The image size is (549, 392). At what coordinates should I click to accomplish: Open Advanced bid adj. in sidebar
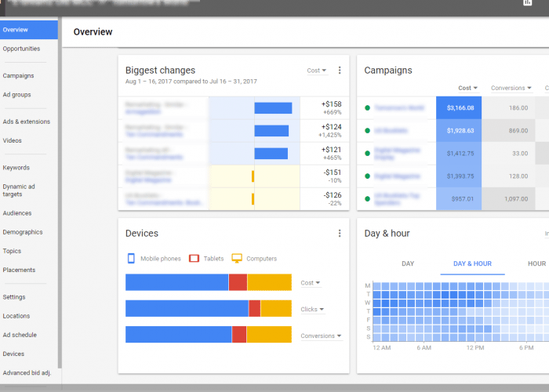tap(27, 372)
